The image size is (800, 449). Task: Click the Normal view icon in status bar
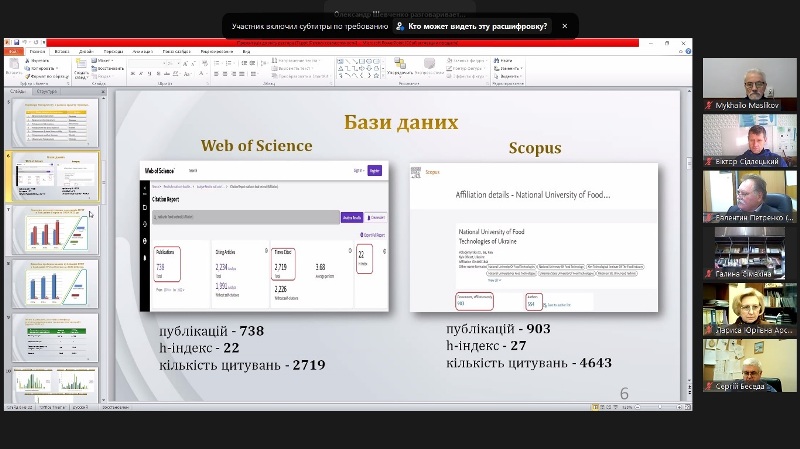[x=595, y=407]
